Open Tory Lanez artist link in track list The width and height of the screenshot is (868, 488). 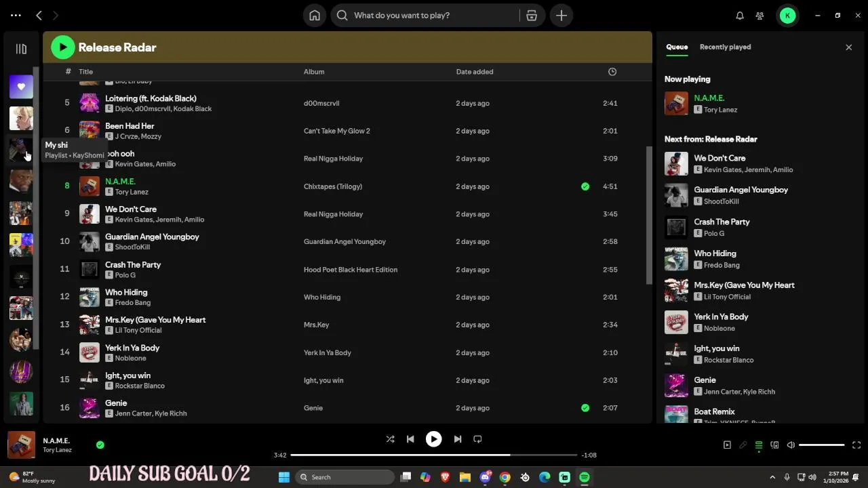132,192
